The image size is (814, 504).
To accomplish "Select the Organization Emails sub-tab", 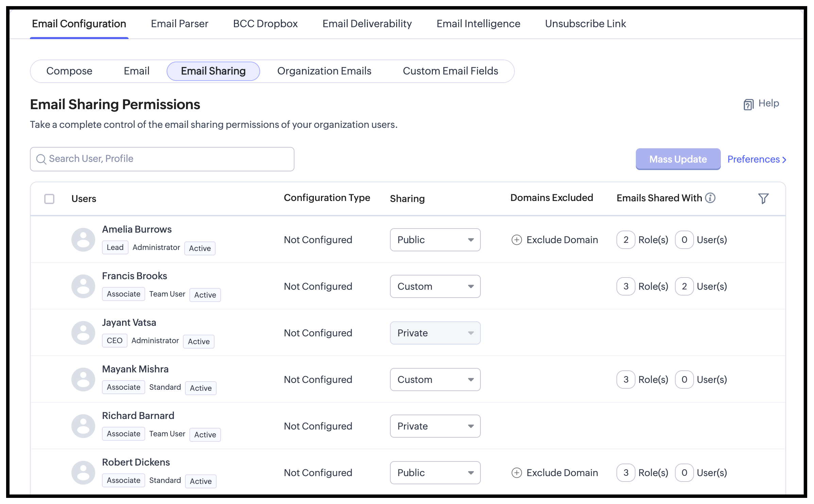I will click(324, 71).
